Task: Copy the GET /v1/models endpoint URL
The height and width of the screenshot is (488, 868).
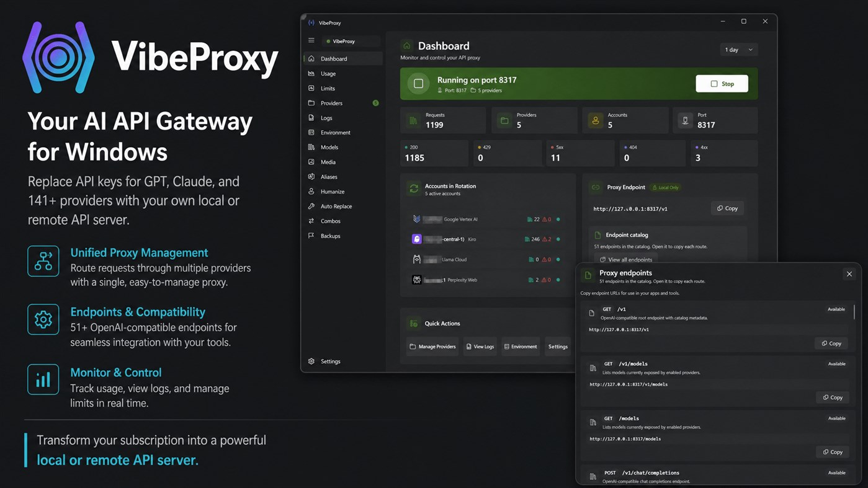Action: (833, 397)
